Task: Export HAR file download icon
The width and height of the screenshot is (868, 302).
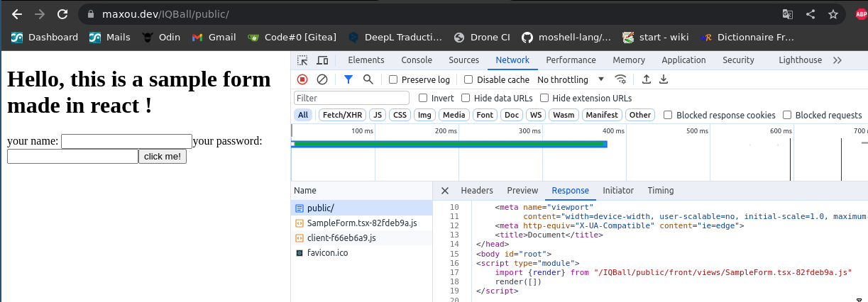Action: pos(664,79)
